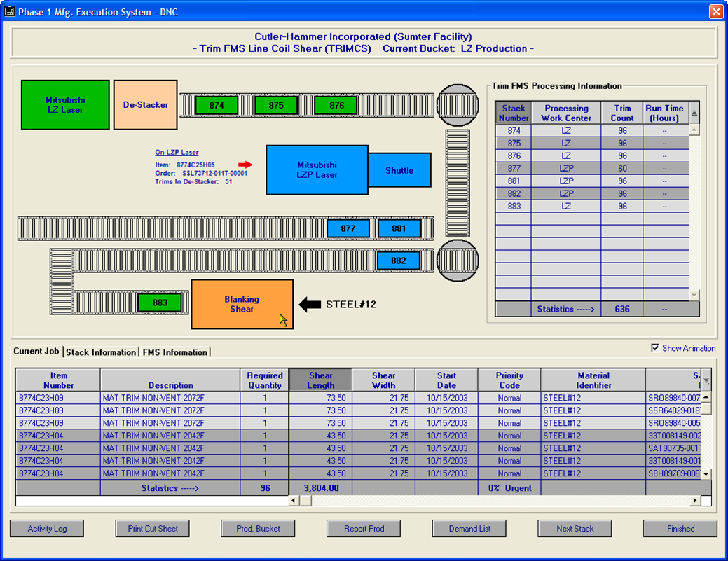Click the Trim Count column header
The height and width of the screenshot is (561, 728).
tap(622, 113)
